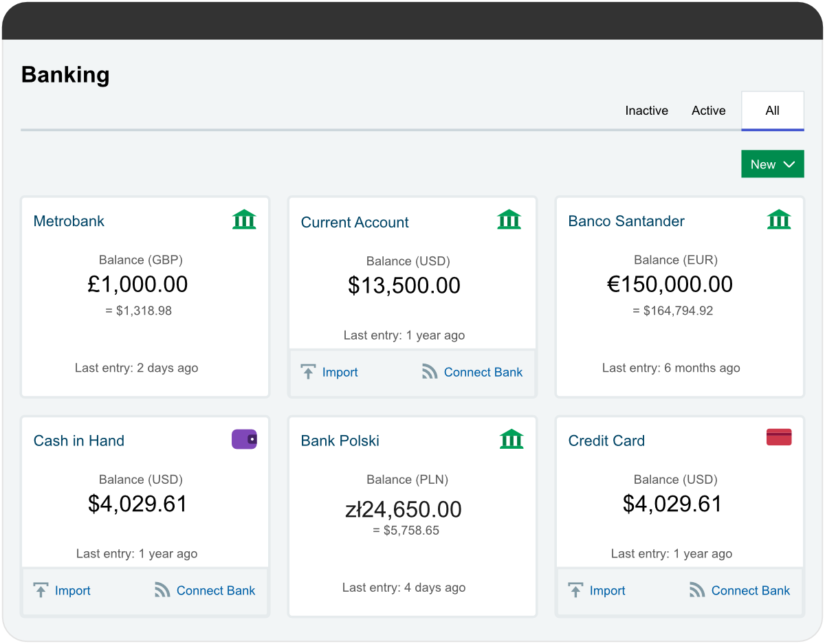
Task: Click the = $1,318.98 converted value
Action: tap(139, 311)
